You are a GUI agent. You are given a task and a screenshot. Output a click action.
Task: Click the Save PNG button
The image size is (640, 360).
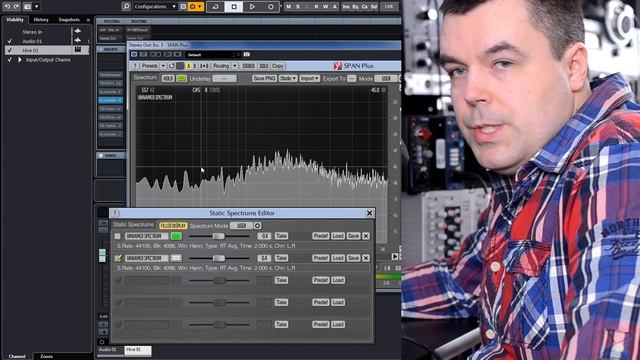point(264,78)
